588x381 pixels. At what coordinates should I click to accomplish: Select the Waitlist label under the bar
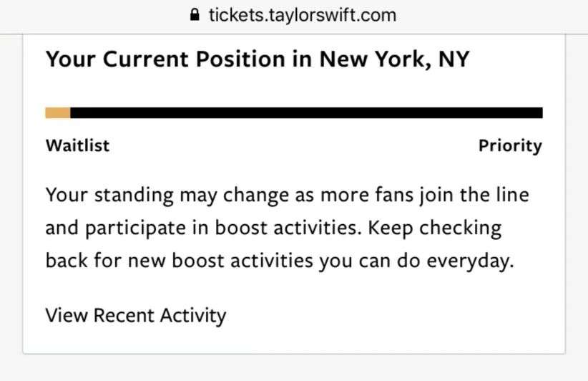tap(78, 145)
